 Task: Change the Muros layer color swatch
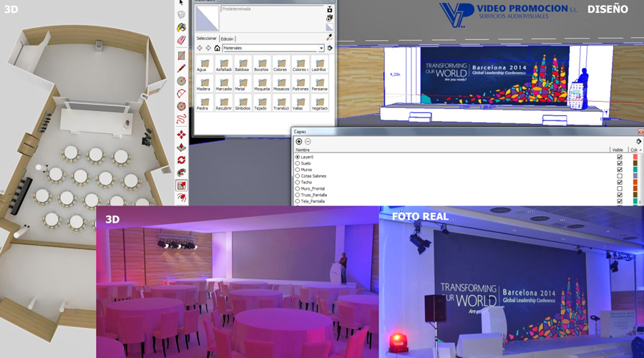(635, 170)
